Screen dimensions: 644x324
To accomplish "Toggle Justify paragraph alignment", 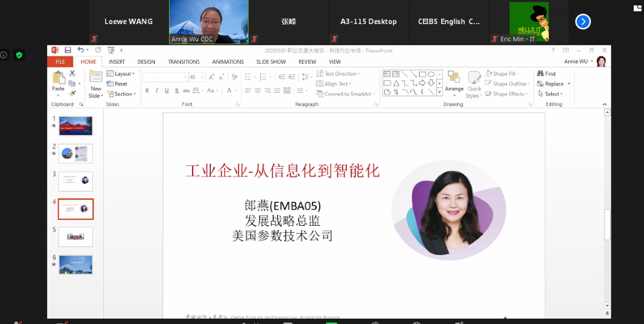I will tap(277, 91).
